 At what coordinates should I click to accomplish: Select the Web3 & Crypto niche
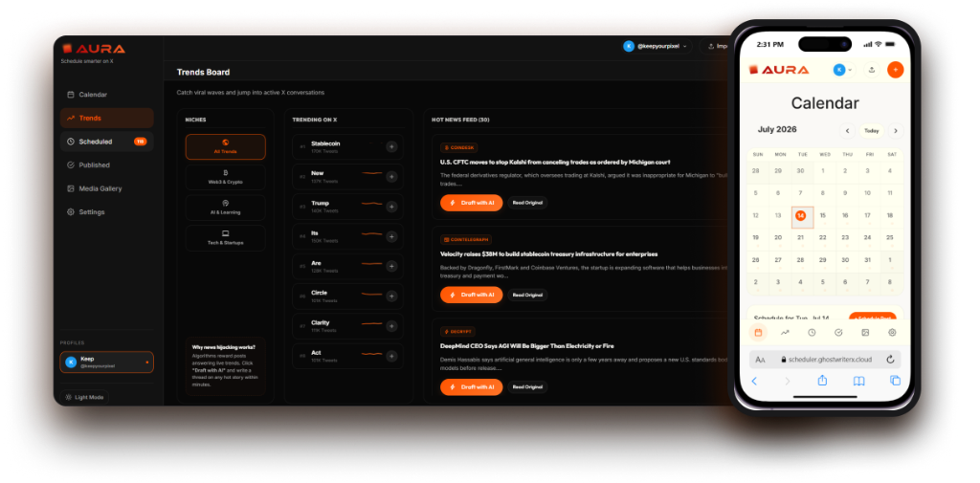click(x=225, y=177)
